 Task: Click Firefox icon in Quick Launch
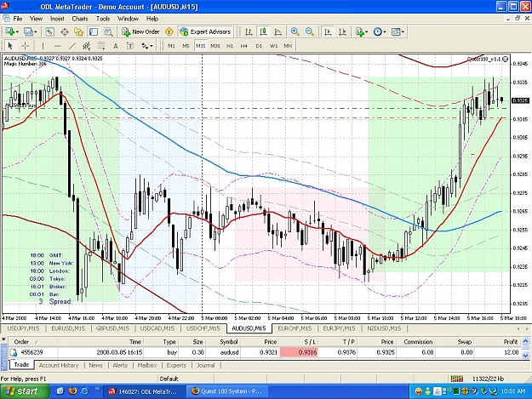tap(73, 391)
